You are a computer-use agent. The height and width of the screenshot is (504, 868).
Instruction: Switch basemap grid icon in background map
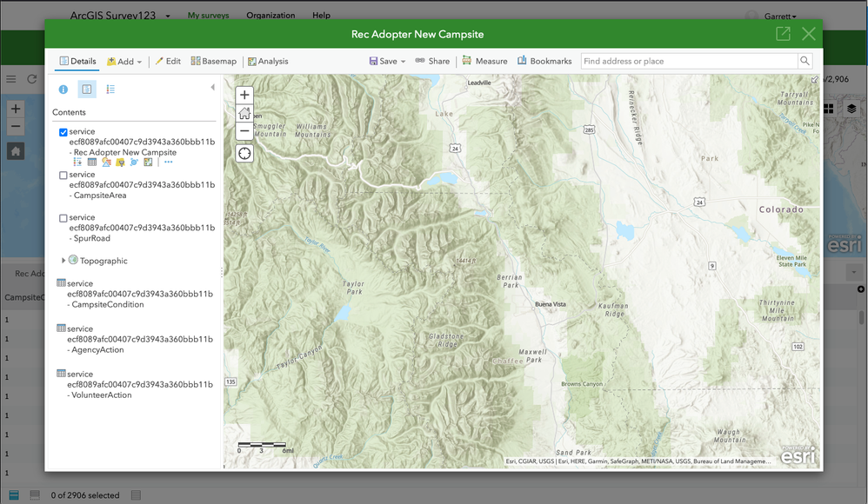click(x=829, y=109)
